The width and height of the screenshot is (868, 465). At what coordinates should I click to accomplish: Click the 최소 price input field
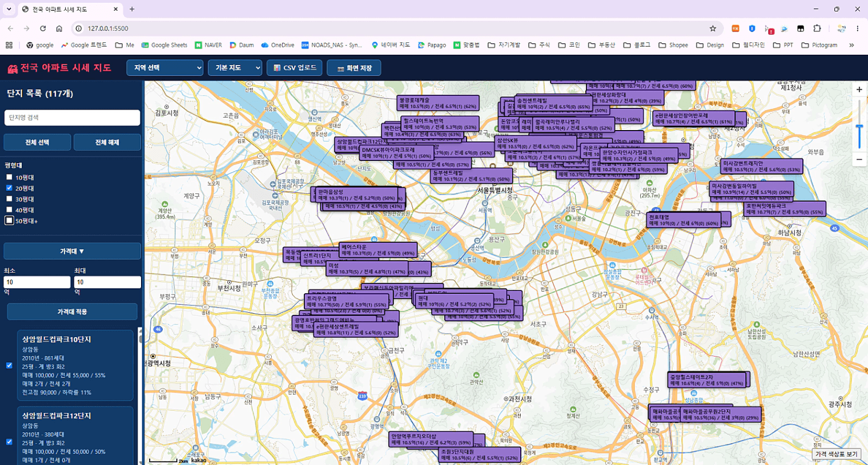point(37,282)
